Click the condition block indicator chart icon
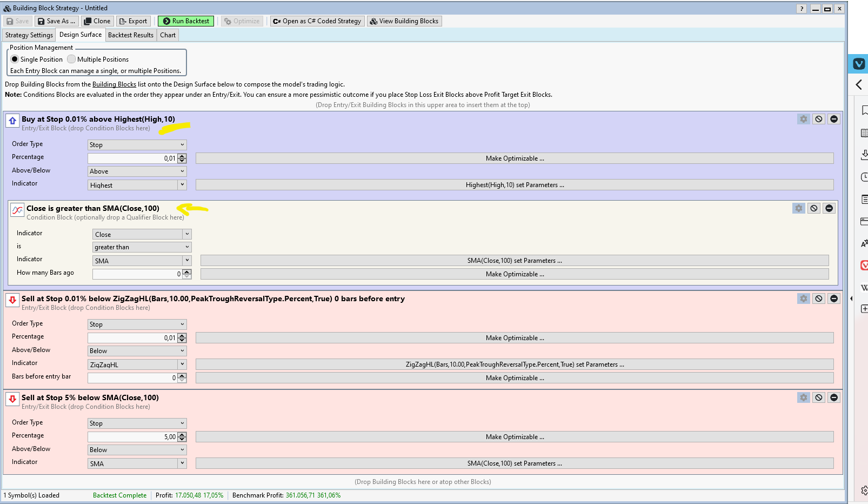 pos(17,210)
